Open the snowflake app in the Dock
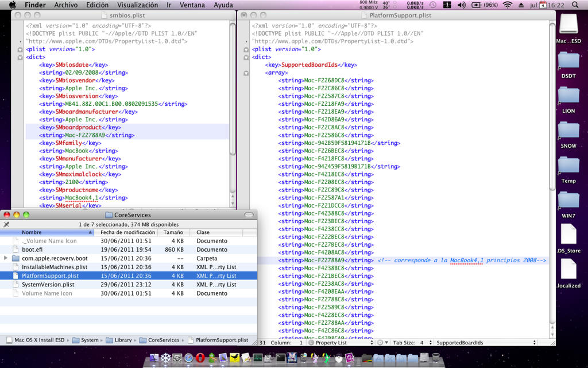This screenshot has height=368, width=588. click(166, 358)
